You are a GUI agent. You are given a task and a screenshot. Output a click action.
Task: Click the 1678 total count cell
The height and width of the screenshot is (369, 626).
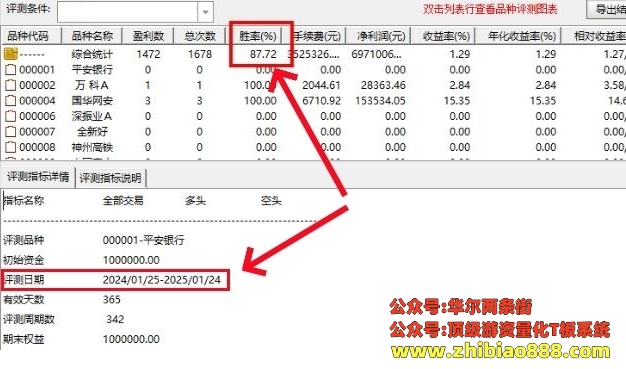(200, 54)
